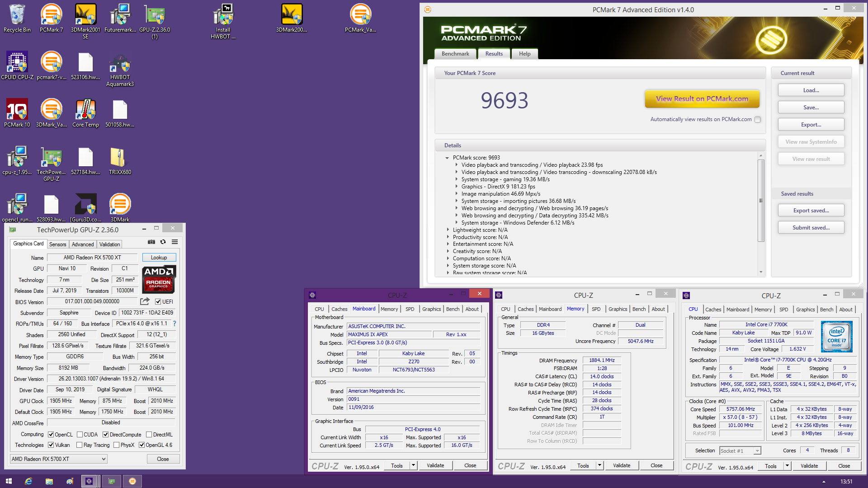Click the Details scrollbar down arrow
868x488 pixels.
(761, 272)
